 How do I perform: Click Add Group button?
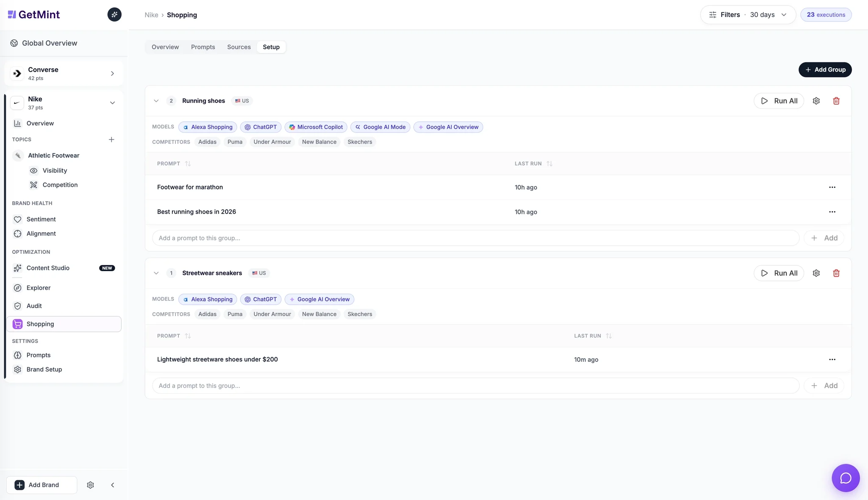(825, 69)
